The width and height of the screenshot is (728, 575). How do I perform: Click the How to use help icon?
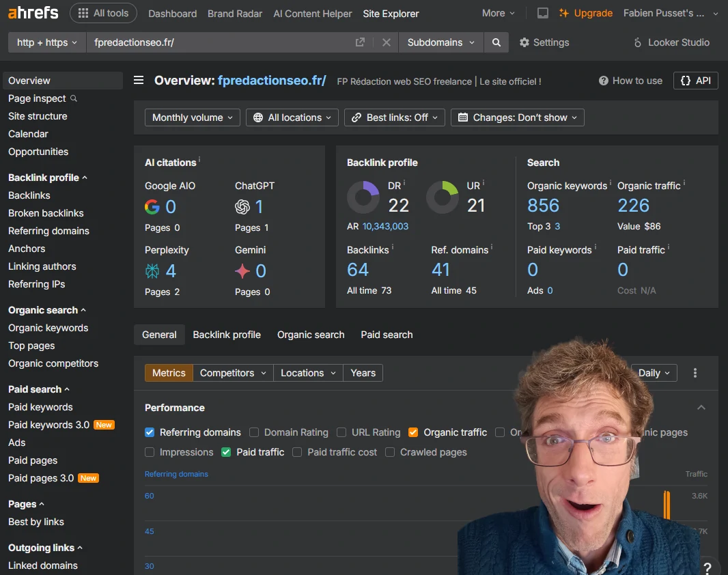[604, 81]
